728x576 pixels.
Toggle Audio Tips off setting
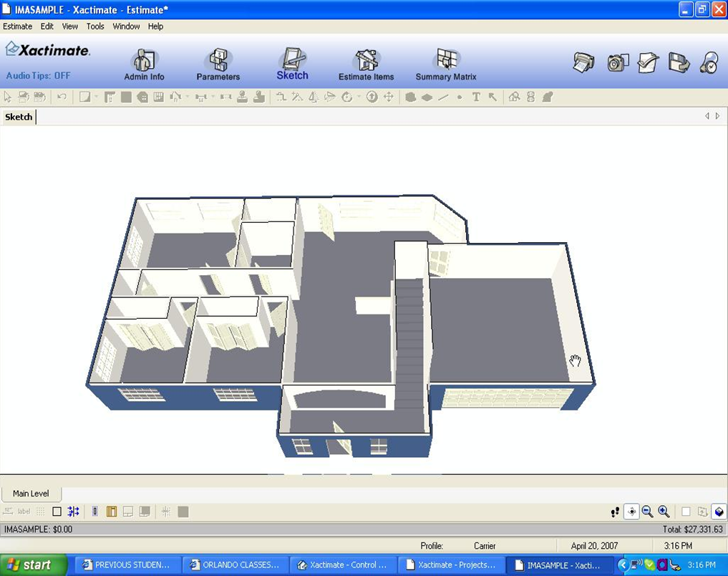39,76
